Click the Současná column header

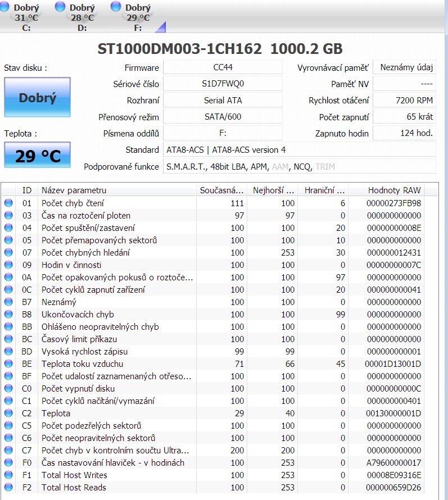(221, 190)
